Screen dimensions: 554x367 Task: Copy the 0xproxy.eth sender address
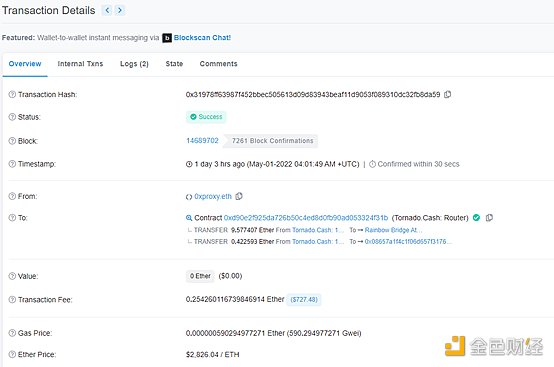tap(239, 196)
